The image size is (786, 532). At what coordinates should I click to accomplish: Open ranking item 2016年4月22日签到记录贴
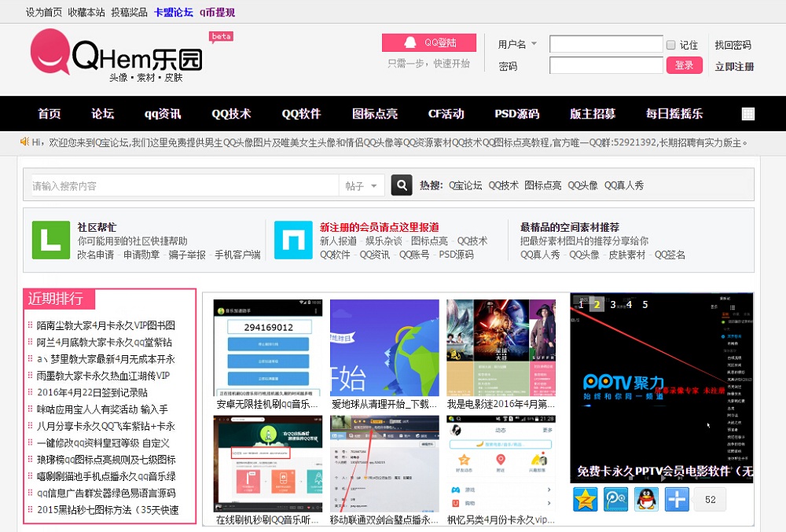tap(92, 392)
